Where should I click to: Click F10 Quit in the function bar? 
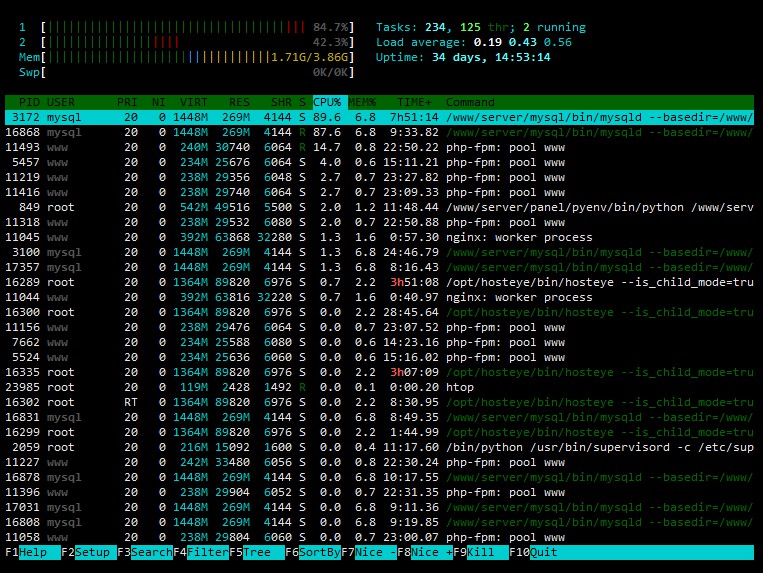pyautogui.click(x=533, y=553)
